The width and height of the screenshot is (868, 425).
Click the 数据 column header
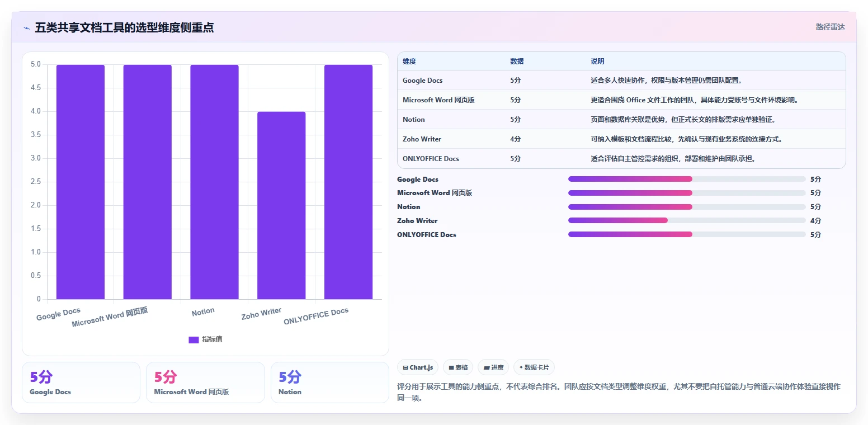click(x=517, y=62)
